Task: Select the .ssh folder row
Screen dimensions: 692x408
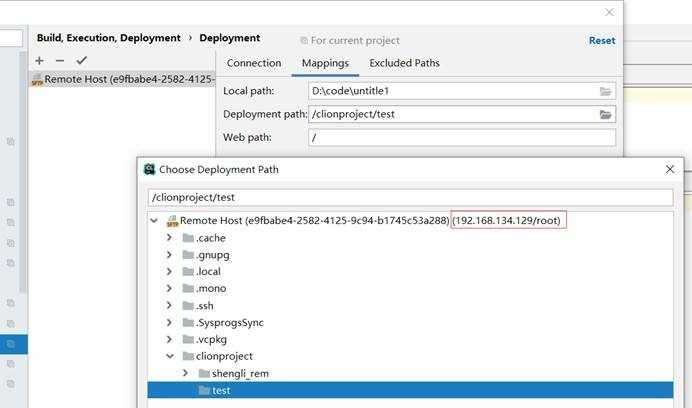Action: pos(410,306)
